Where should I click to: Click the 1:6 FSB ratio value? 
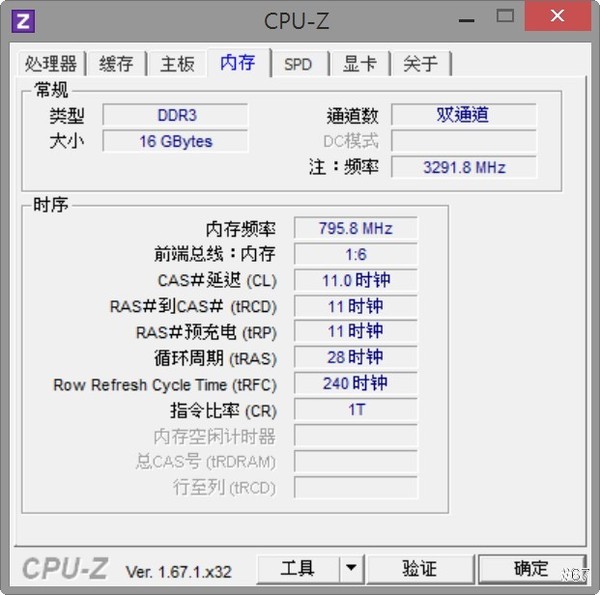[x=356, y=254]
